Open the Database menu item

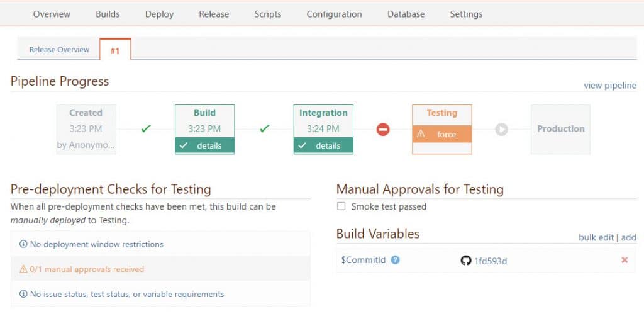[x=406, y=14]
